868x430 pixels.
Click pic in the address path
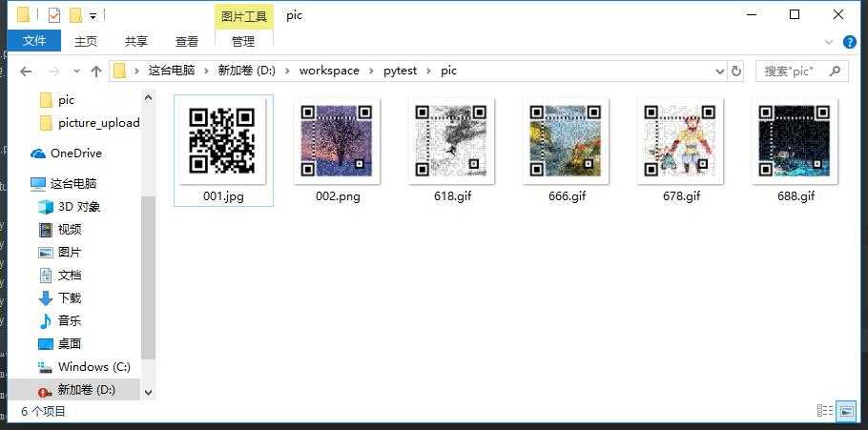(x=449, y=71)
